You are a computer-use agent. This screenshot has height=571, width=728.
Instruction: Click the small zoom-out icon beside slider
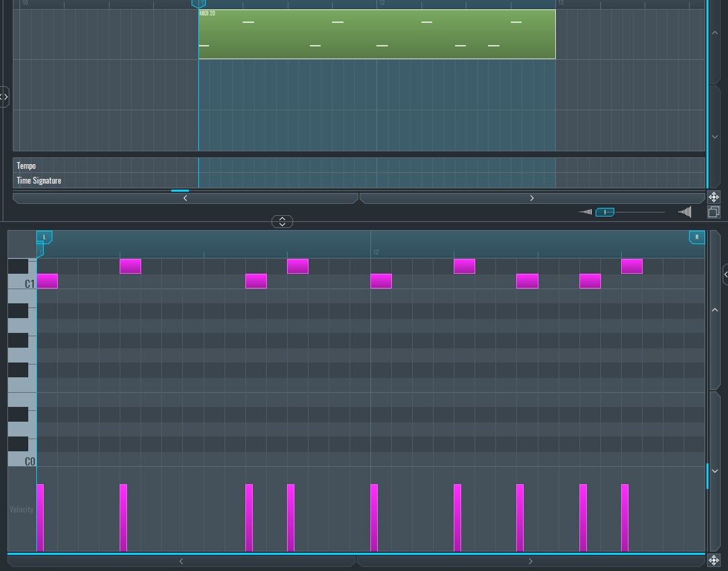[x=585, y=212]
